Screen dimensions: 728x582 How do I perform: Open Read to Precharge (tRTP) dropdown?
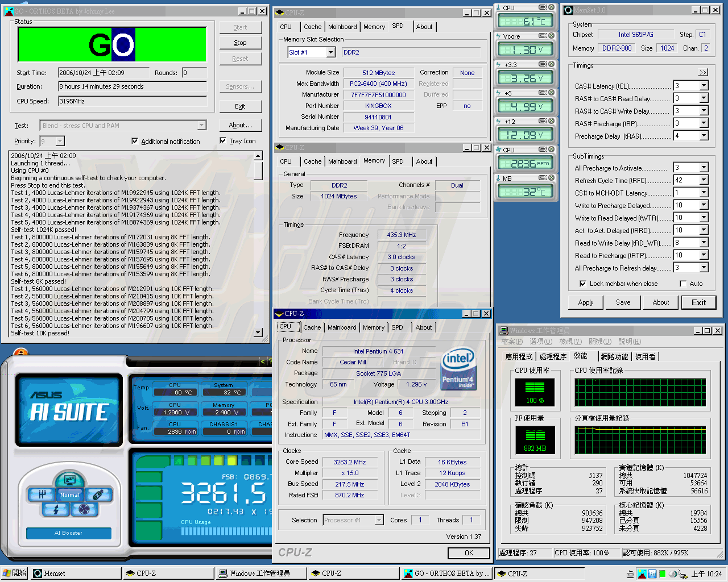704,255
